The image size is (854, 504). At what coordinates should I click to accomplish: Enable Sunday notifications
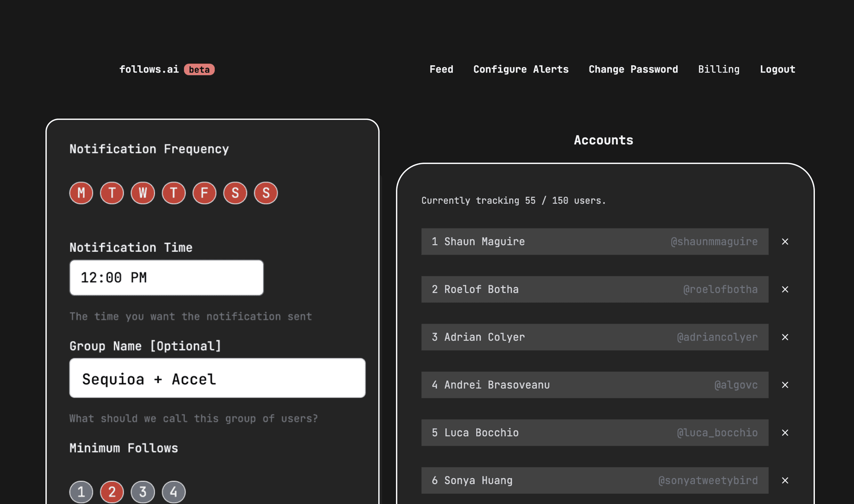[266, 193]
